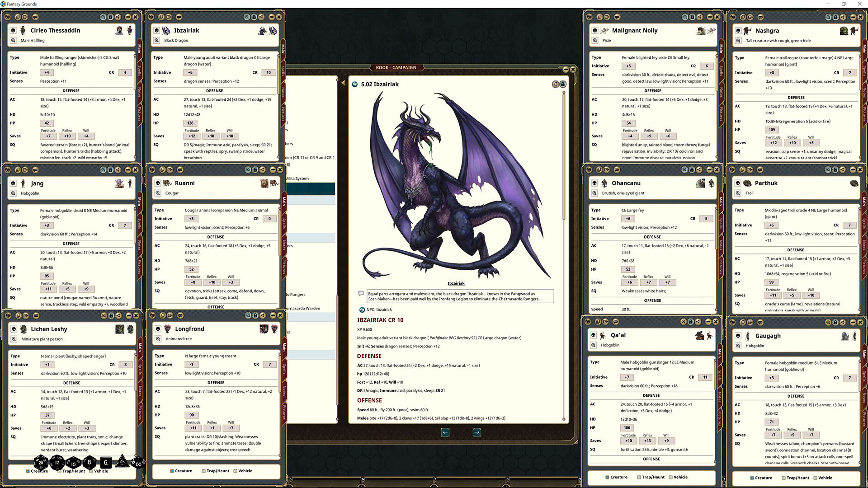868x488 pixels.
Task: Click the magnifier icon beside 'Black Dragon' subtitle
Action: pyautogui.click(x=158, y=40)
